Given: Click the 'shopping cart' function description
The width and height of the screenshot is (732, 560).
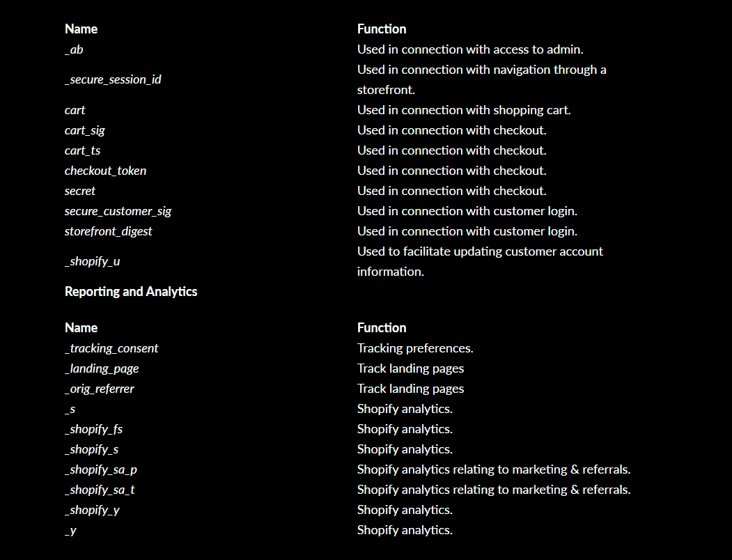Looking at the screenshot, I should click(x=464, y=110).
